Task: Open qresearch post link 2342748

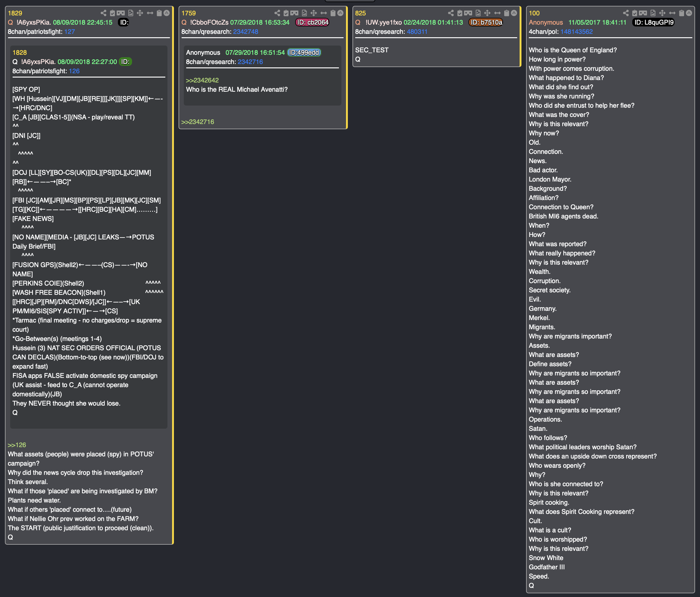Action: [x=246, y=32]
